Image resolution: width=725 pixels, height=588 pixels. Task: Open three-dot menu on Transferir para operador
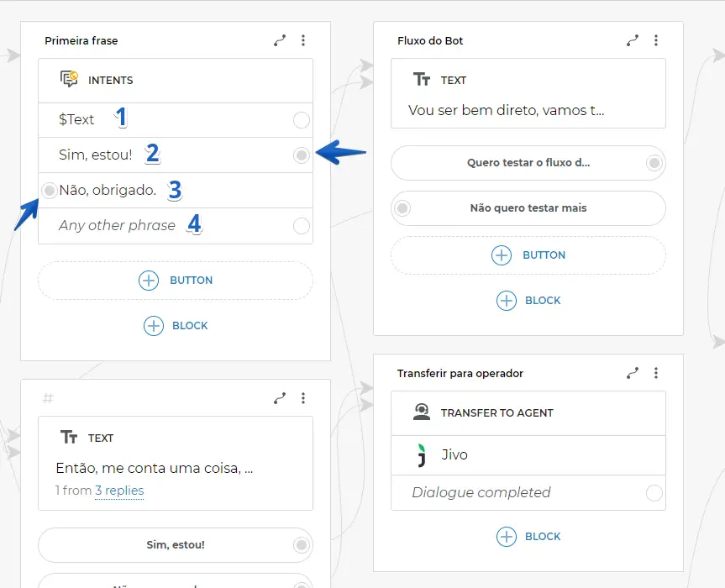[x=656, y=373]
